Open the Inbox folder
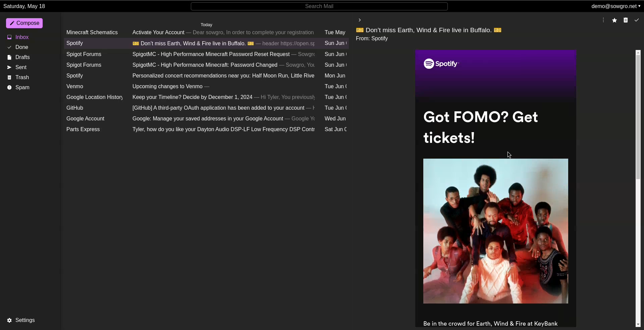Viewport: 644px width, 330px height. click(x=22, y=37)
